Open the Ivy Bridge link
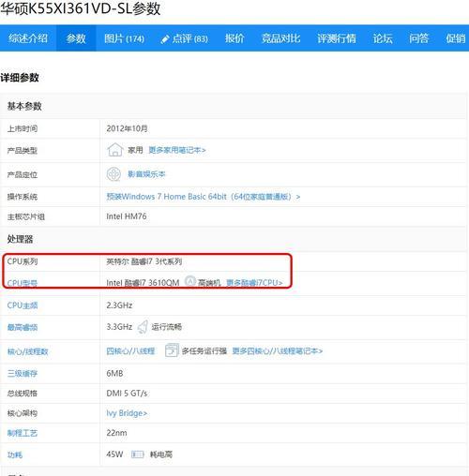Screen dimensions: 469x476 pyautogui.click(x=127, y=413)
